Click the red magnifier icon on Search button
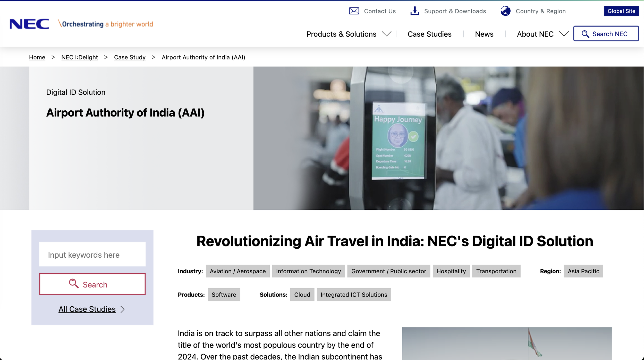644x360 pixels. pos(74,284)
